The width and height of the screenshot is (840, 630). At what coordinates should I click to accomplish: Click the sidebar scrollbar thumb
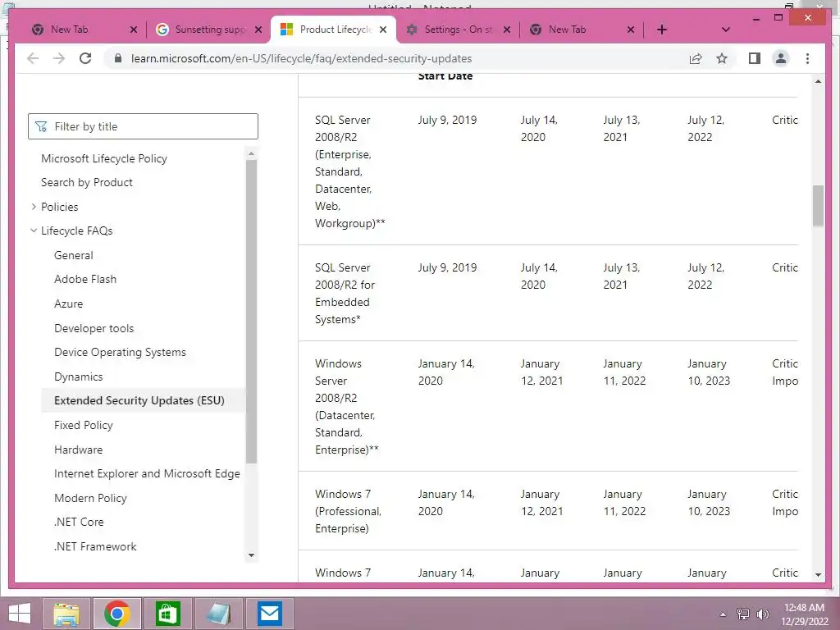pyautogui.click(x=251, y=311)
